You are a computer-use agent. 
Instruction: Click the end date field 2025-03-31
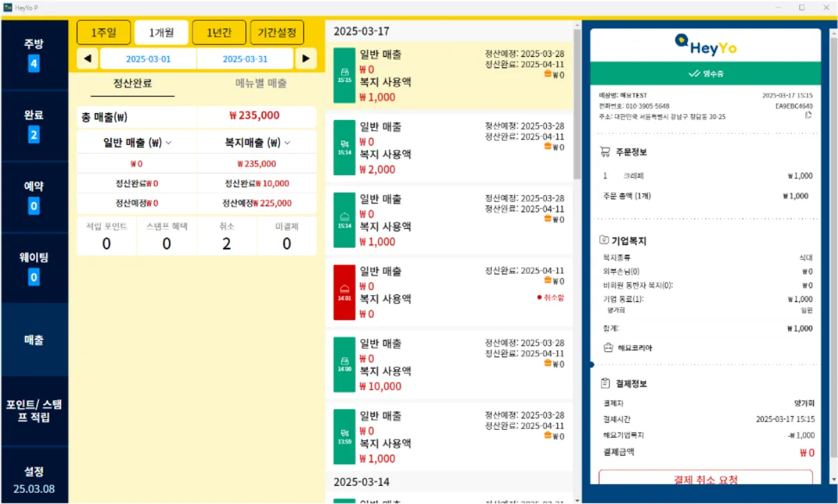tap(245, 59)
